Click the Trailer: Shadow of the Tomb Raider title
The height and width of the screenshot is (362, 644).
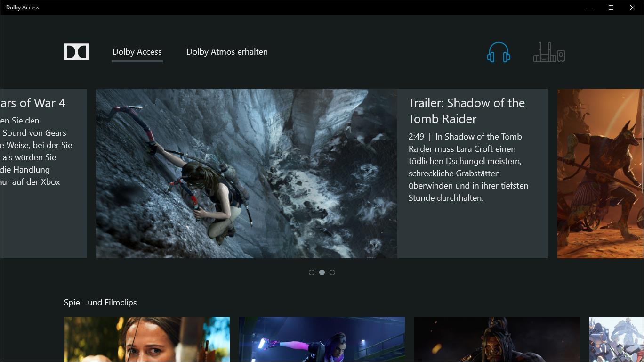pos(467,111)
